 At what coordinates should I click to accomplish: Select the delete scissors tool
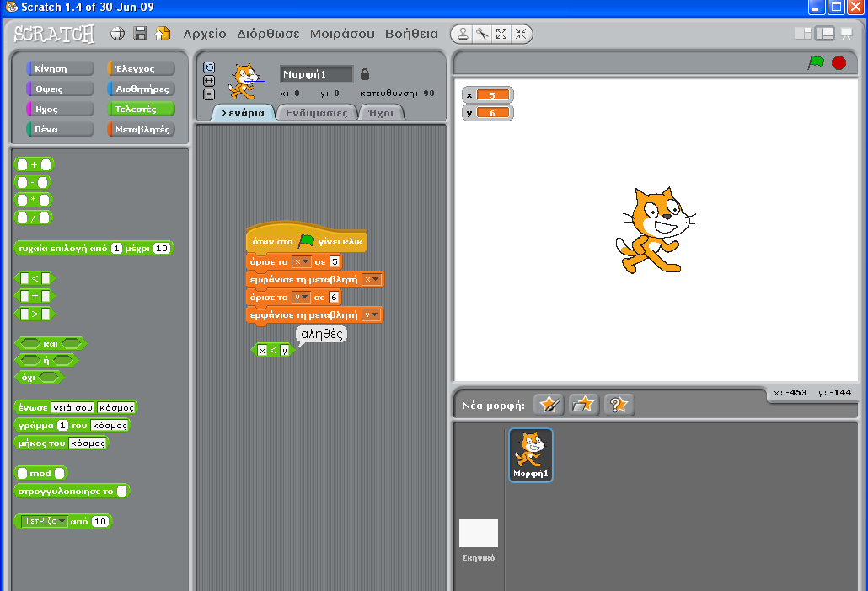[x=482, y=34]
